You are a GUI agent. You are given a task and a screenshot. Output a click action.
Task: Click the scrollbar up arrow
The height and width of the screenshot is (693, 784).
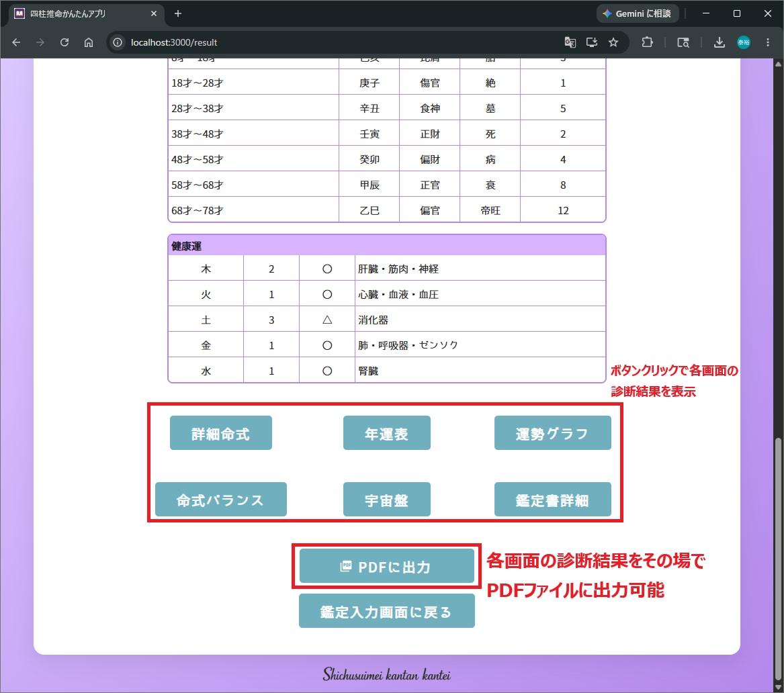(x=778, y=64)
